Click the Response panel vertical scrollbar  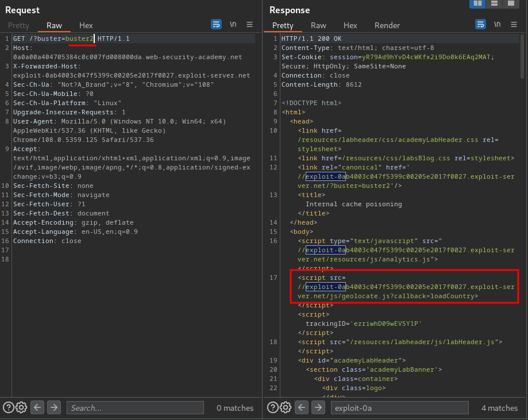522,56
